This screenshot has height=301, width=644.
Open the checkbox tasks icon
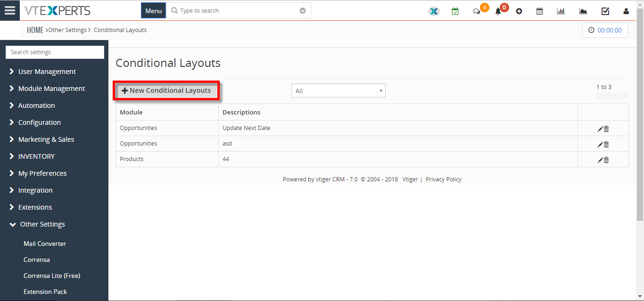605,11
